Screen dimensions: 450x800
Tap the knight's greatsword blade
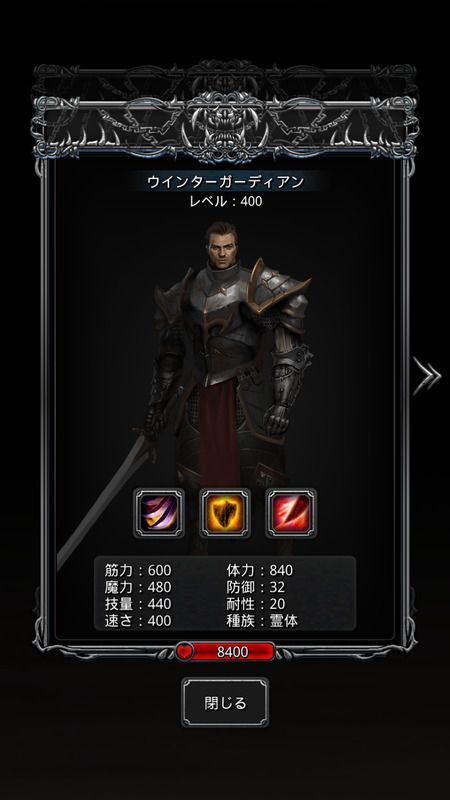point(102,503)
